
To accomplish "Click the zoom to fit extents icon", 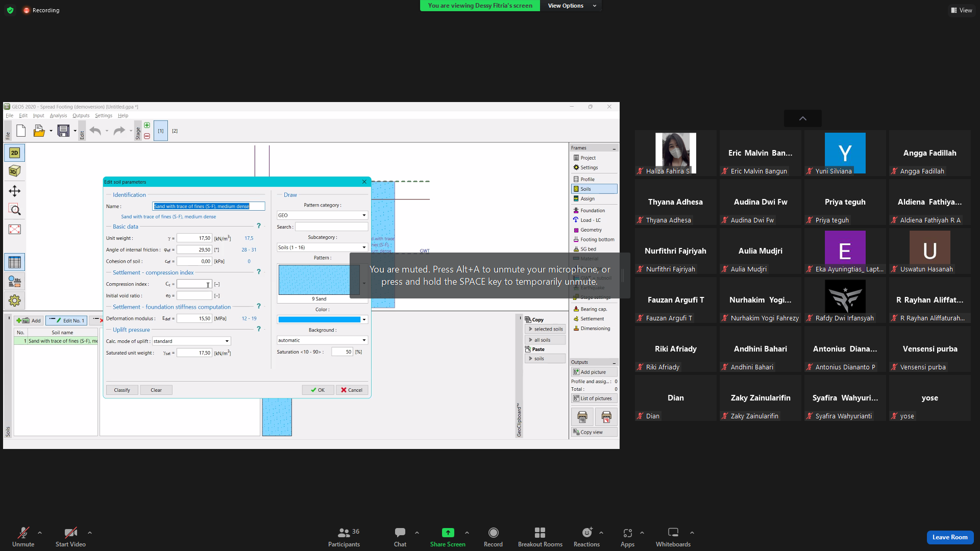I will [x=14, y=229].
